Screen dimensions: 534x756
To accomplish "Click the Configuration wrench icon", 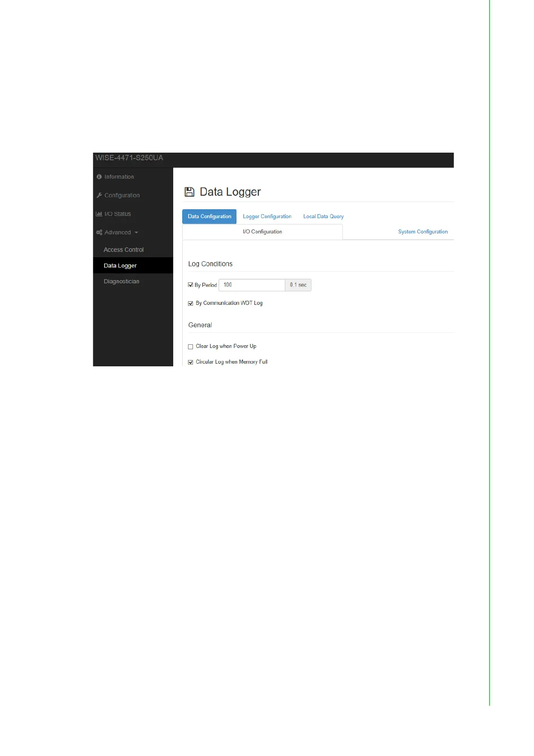I will [x=99, y=195].
